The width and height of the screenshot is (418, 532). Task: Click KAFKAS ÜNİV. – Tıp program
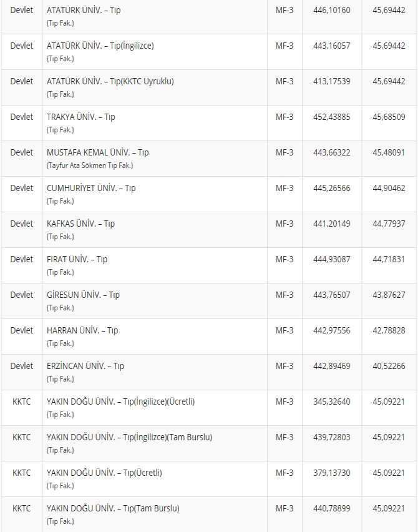81,224
